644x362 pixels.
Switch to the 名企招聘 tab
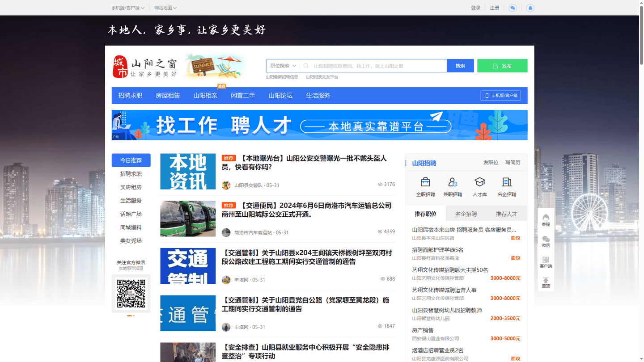click(x=466, y=214)
